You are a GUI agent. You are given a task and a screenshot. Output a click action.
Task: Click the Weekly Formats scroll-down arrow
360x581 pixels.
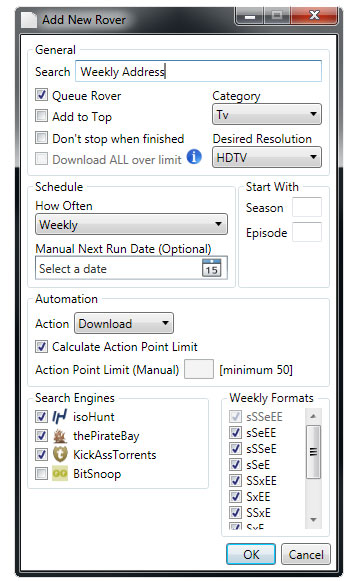click(313, 519)
